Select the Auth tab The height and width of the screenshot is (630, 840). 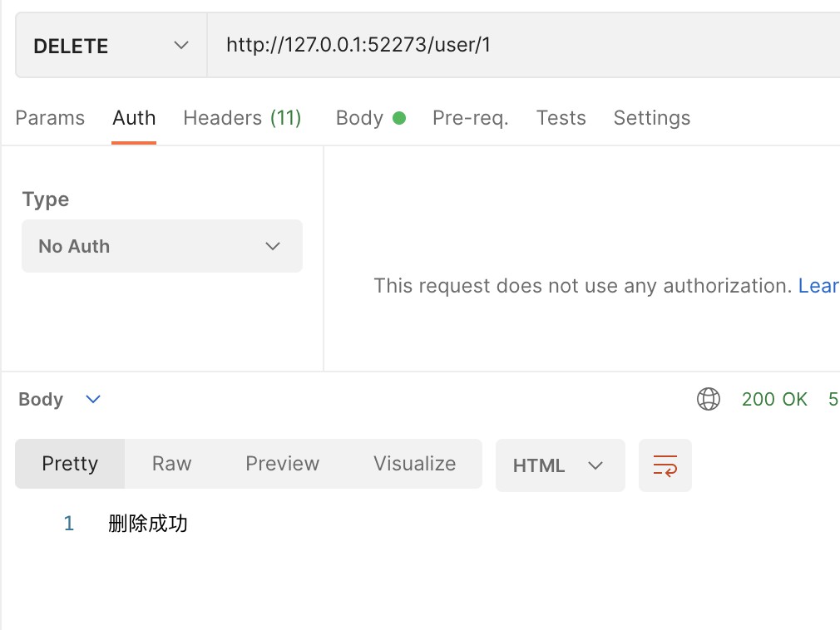tap(134, 118)
